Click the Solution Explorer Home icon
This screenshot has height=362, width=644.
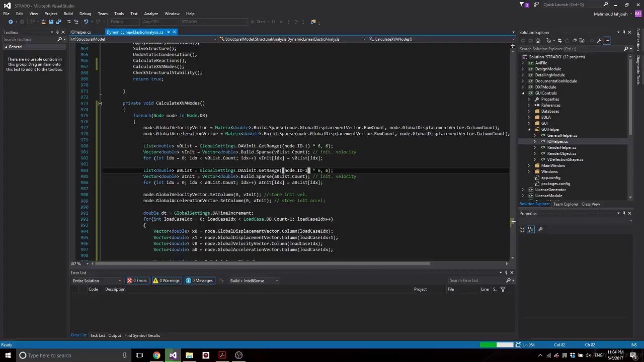tap(538, 41)
